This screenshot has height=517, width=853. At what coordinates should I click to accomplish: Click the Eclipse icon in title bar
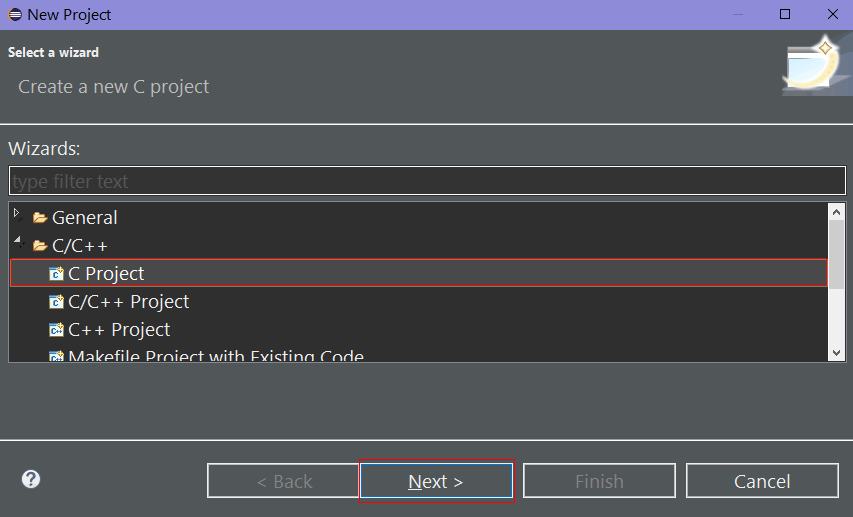[x=15, y=15]
